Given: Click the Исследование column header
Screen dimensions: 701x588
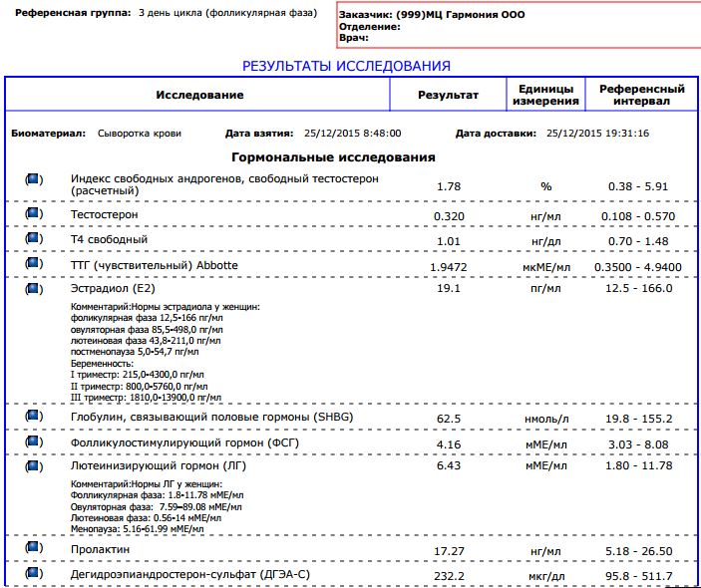Looking at the screenshot, I should tap(199, 95).
